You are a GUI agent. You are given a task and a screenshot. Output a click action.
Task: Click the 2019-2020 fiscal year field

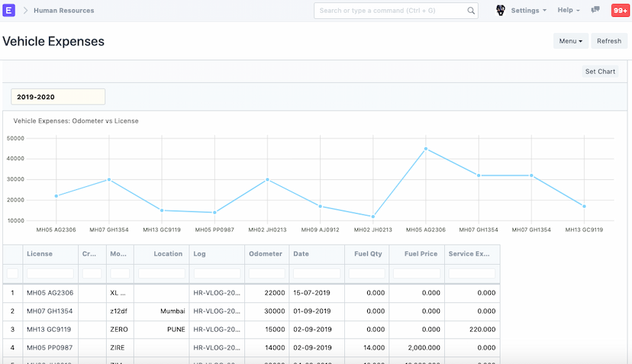coord(58,97)
